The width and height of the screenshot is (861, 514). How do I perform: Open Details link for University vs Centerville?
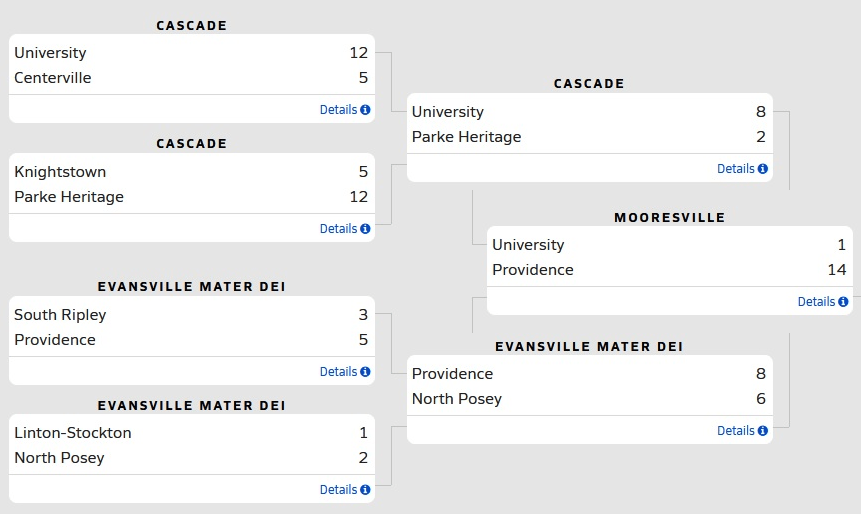click(338, 110)
